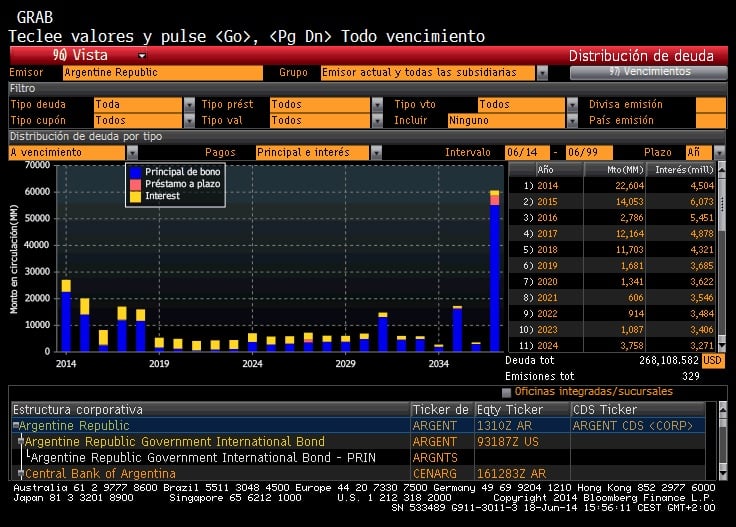Open the Tipo cupón dropdown arrow
Viewport: 736px width, 527px height.
pos(189,121)
